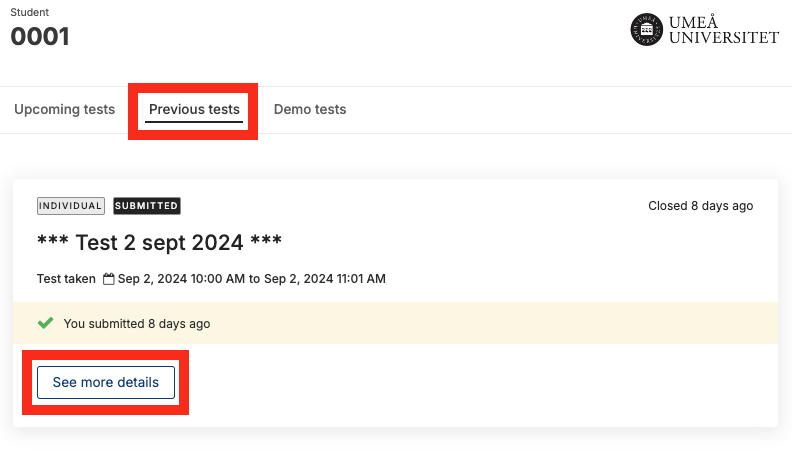
Task: Click the SUBMITTED status badge
Action: (146, 206)
